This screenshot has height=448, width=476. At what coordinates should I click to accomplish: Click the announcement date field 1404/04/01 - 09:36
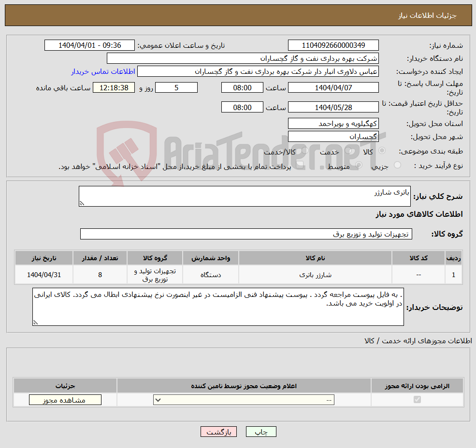click(x=89, y=45)
